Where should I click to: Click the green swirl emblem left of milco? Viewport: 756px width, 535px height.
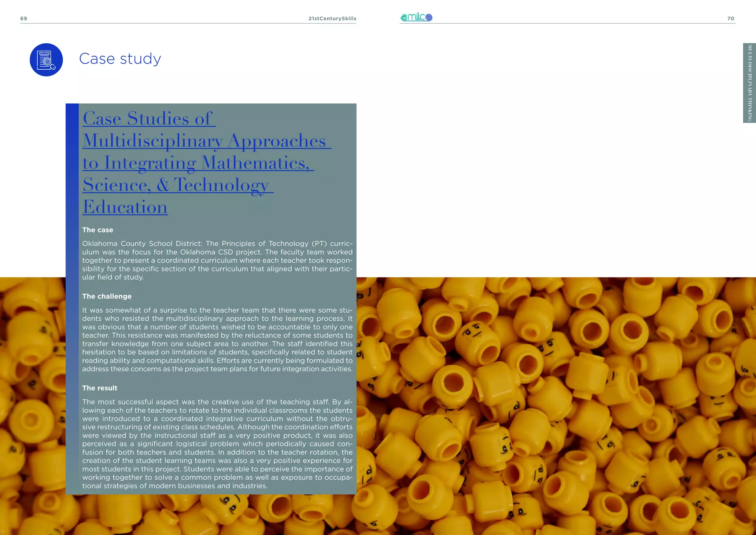coord(404,18)
